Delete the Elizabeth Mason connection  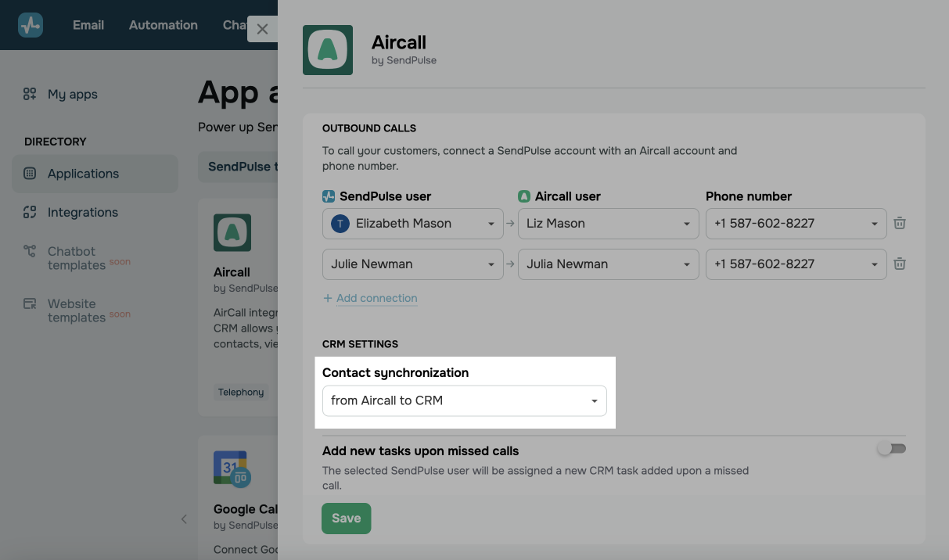(900, 224)
